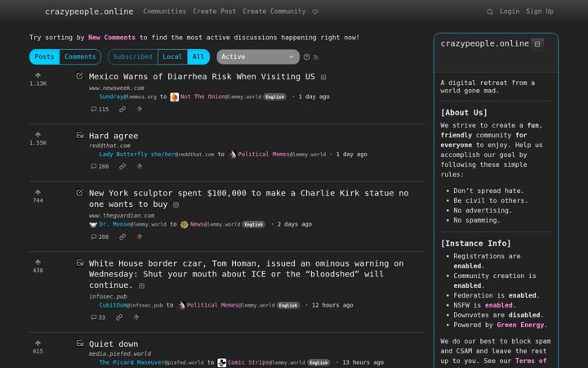This screenshot has width=588, height=368.
Task: Open the Quiet down post title
Action: (114, 344)
